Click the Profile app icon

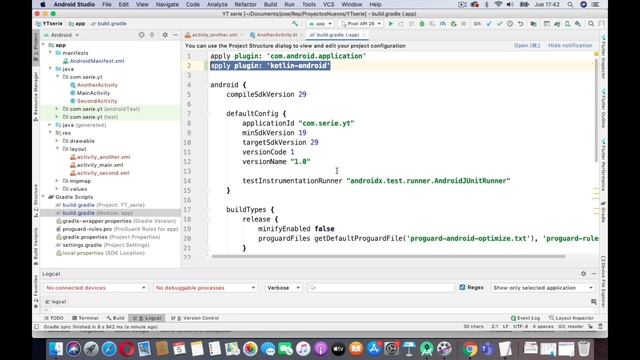pyautogui.click(x=442, y=24)
